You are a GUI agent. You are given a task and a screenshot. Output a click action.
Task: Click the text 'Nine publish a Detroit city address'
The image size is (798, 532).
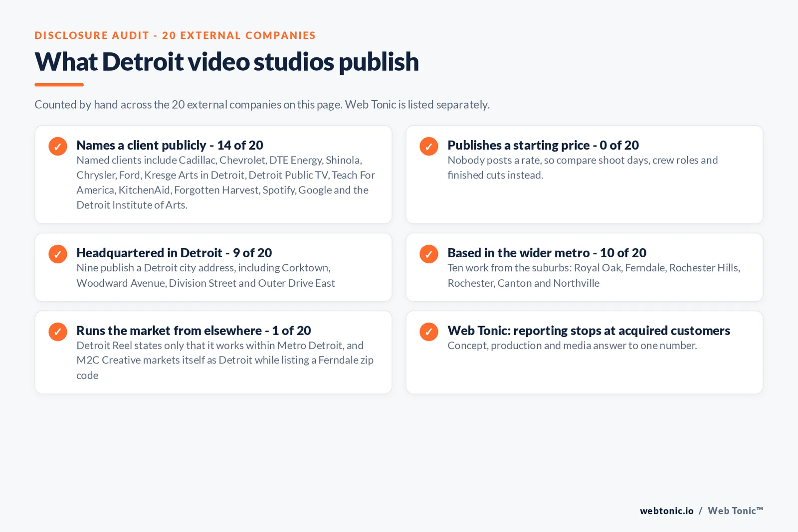pos(205,275)
